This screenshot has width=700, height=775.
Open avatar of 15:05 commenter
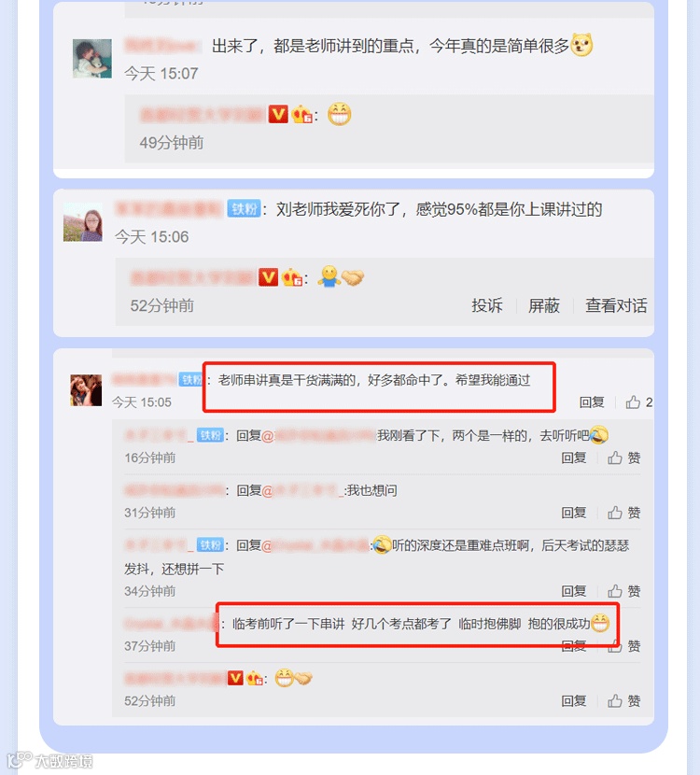pos(86,390)
